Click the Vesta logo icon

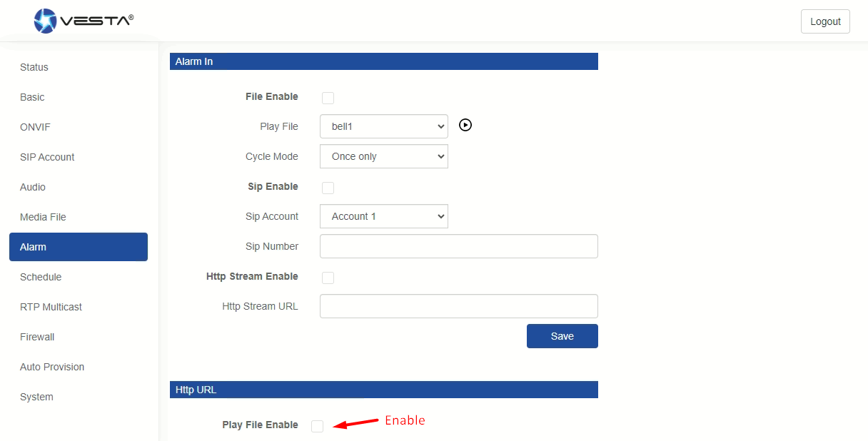46,21
